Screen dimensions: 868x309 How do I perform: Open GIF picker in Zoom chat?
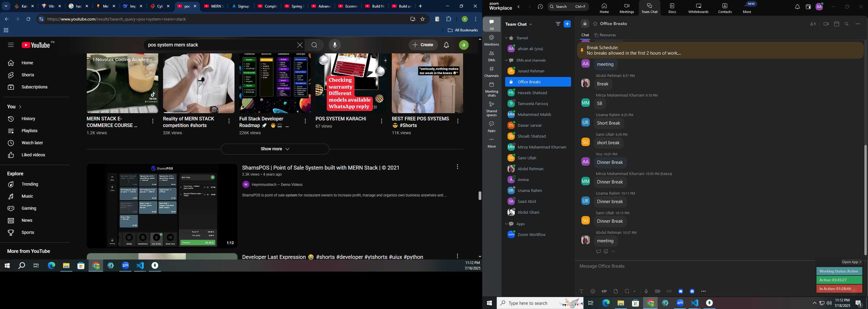[604, 291]
